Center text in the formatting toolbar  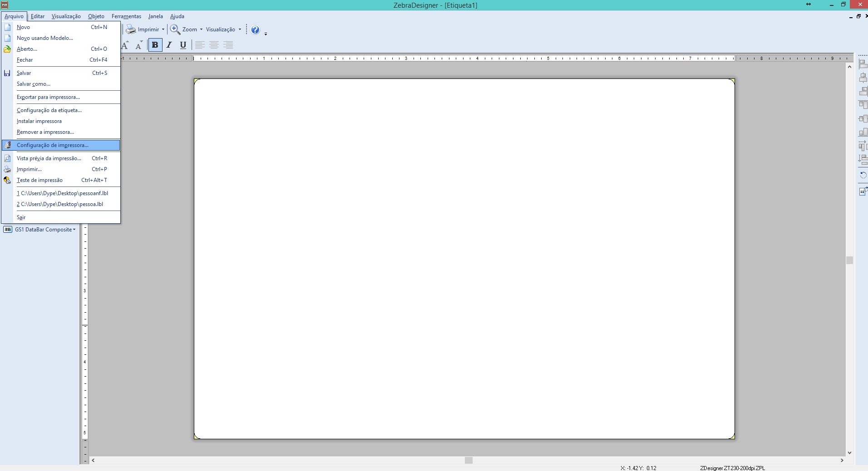coord(214,45)
